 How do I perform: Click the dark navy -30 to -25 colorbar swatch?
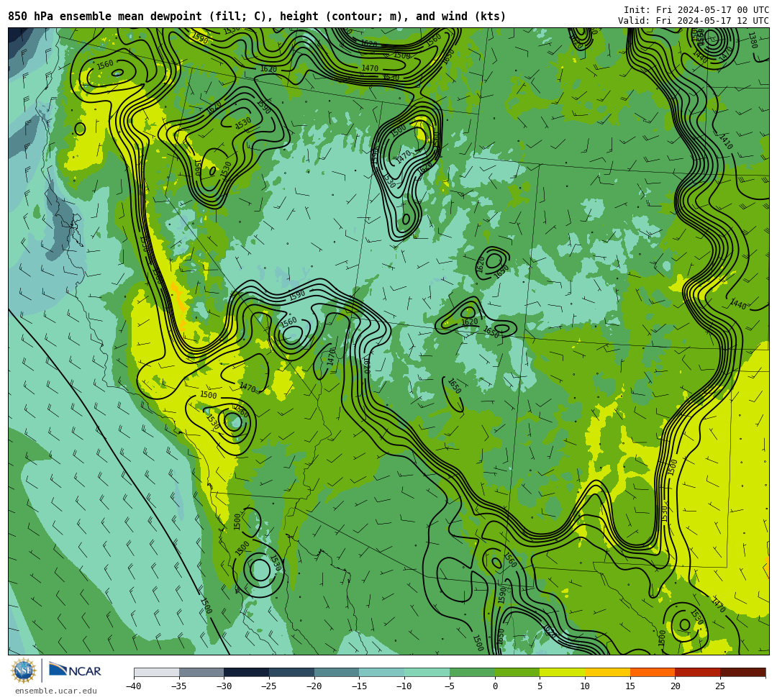coord(247,672)
